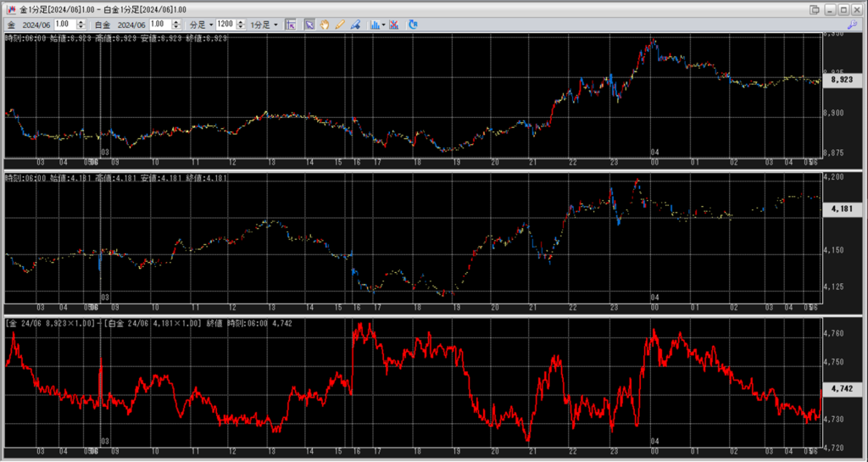Click the 白金 multiplier 1.00 input field
The height and width of the screenshot is (462, 868).
tap(160, 25)
